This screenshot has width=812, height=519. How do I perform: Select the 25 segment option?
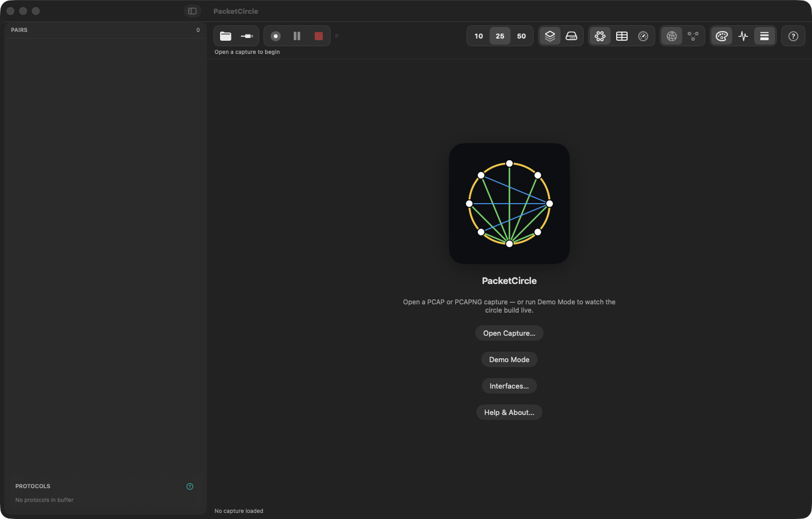pos(500,36)
